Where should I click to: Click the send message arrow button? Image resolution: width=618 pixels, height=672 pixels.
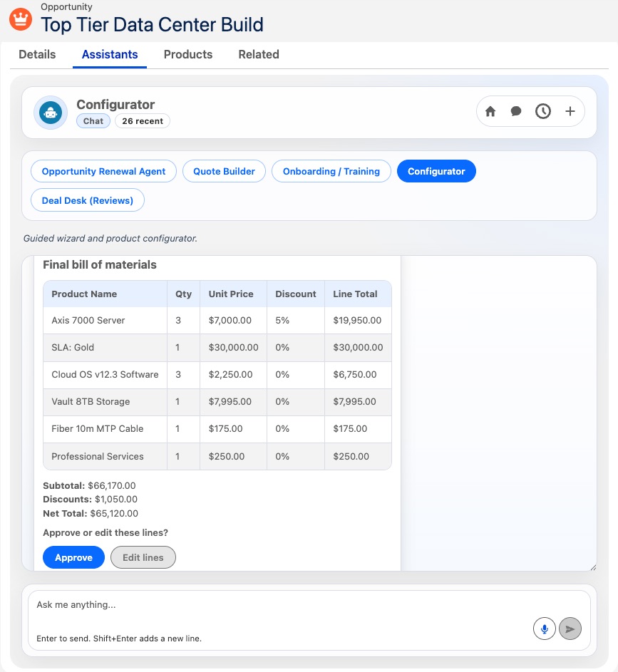pos(570,629)
